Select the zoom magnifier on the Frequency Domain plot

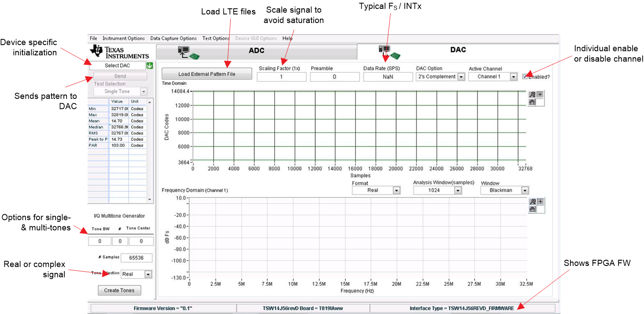[533, 201]
